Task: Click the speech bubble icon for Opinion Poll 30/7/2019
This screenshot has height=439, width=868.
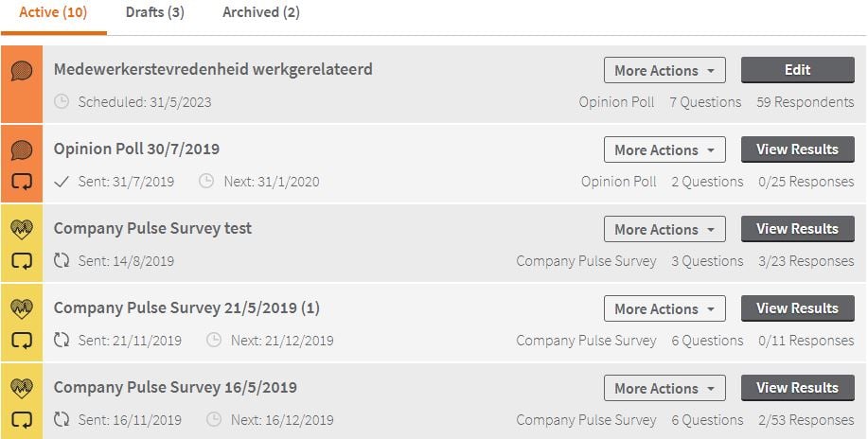Action: click(22, 150)
